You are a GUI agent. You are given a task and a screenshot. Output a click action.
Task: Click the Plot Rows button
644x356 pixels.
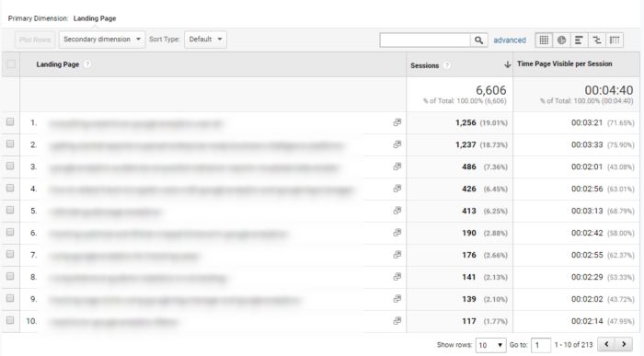pyautogui.click(x=35, y=40)
